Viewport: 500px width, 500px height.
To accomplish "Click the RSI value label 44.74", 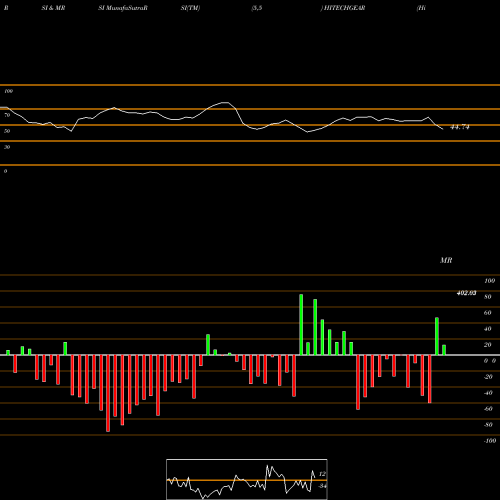I will (460, 127).
